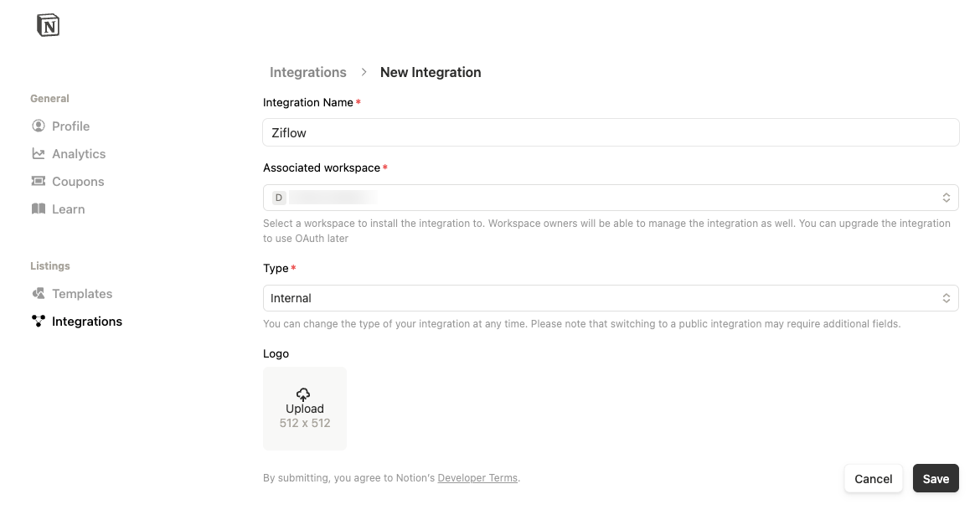Screen dimensions: 980x520
Task: Open the Associated workspace dropdown
Action: click(x=610, y=198)
